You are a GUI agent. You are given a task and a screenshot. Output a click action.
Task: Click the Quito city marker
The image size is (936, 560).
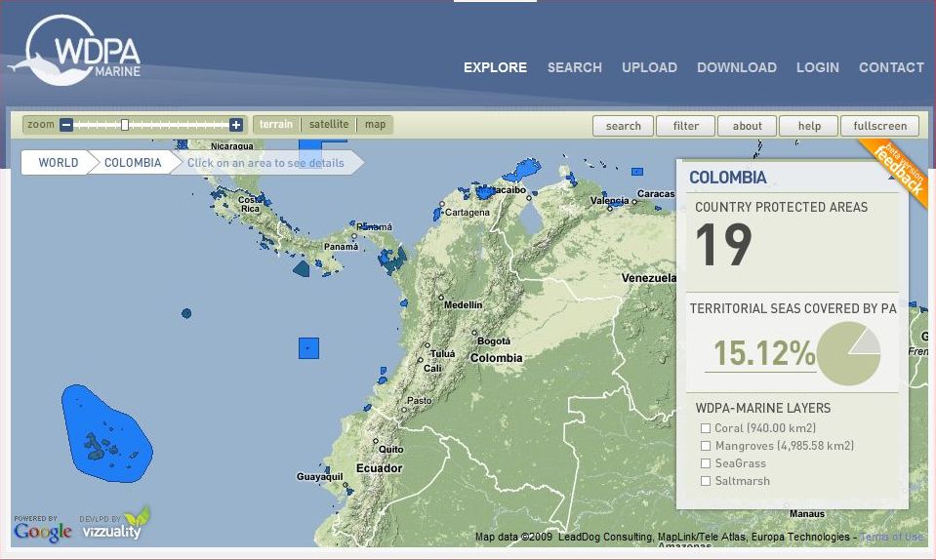[x=376, y=441]
